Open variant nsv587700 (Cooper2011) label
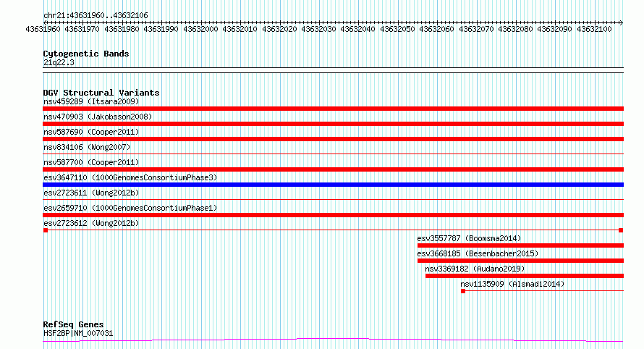 tap(91, 162)
